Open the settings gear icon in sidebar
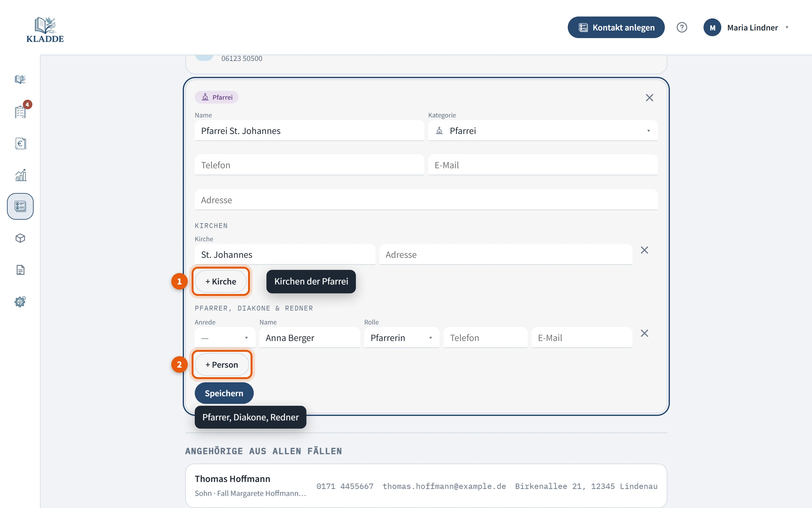Image resolution: width=812 pixels, height=508 pixels. [x=20, y=301]
